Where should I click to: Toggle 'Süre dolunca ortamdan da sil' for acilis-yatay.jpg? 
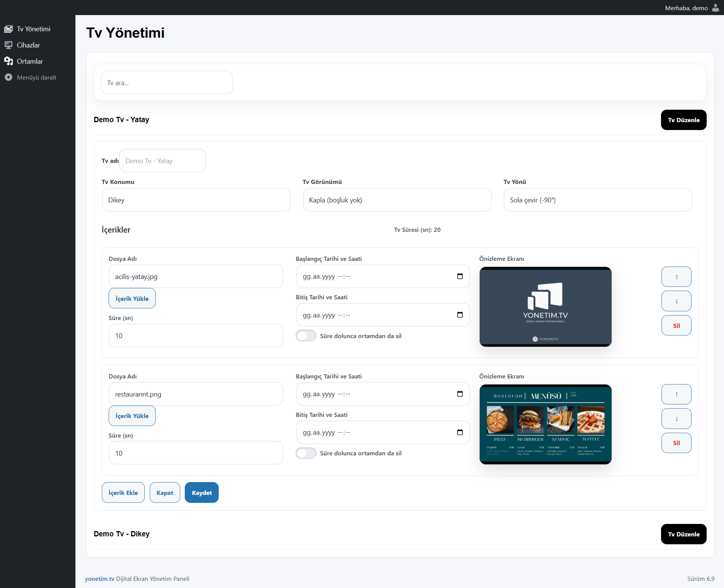[306, 336]
